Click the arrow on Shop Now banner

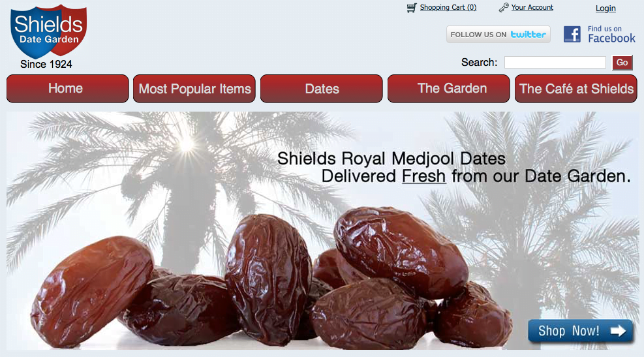click(x=618, y=331)
